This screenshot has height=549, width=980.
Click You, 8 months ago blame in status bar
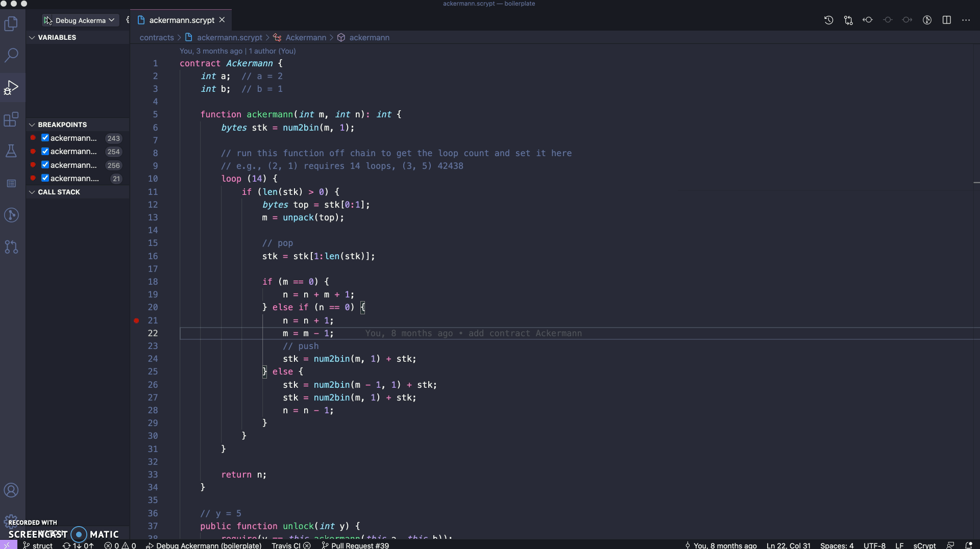[721, 545]
